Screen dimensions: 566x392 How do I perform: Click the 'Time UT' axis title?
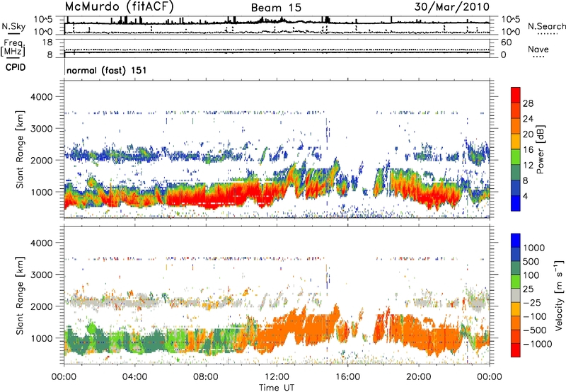point(277,388)
